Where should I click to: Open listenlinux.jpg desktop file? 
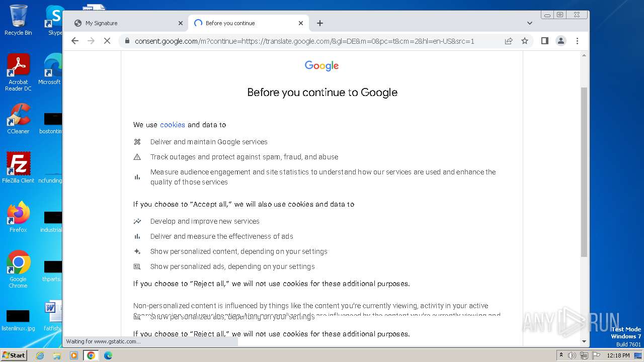[18, 320]
